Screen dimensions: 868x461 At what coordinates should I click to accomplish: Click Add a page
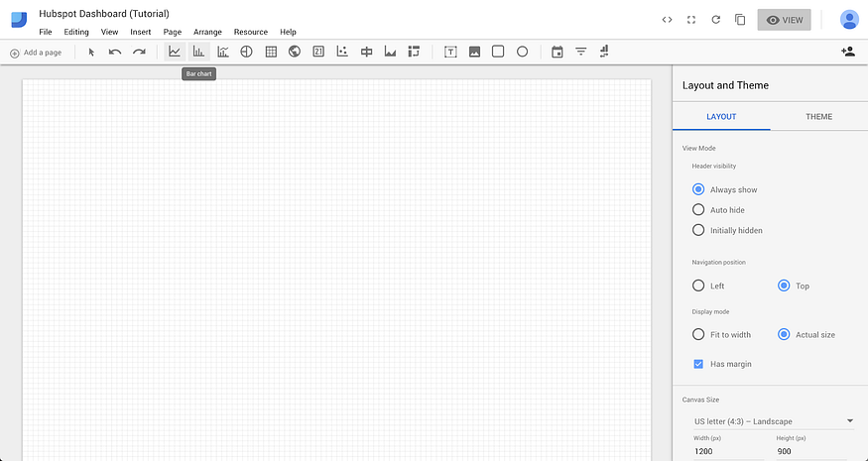(x=36, y=53)
